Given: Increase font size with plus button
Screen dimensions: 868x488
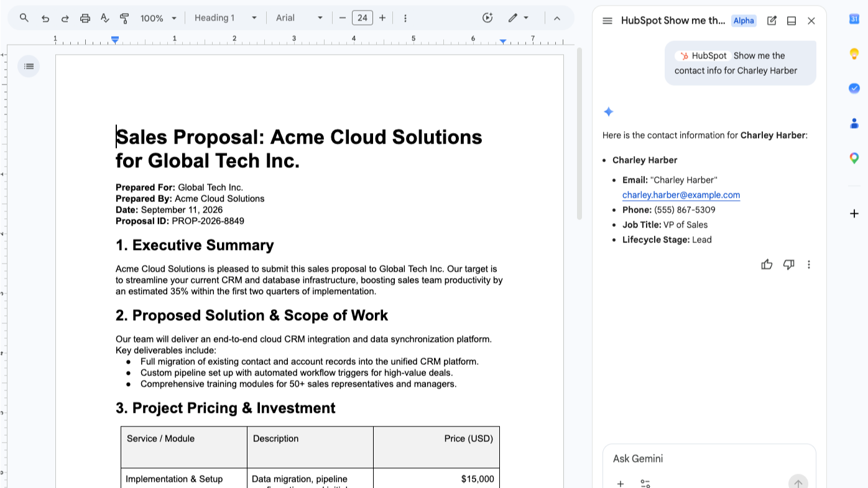Looking at the screenshot, I should coord(382,18).
